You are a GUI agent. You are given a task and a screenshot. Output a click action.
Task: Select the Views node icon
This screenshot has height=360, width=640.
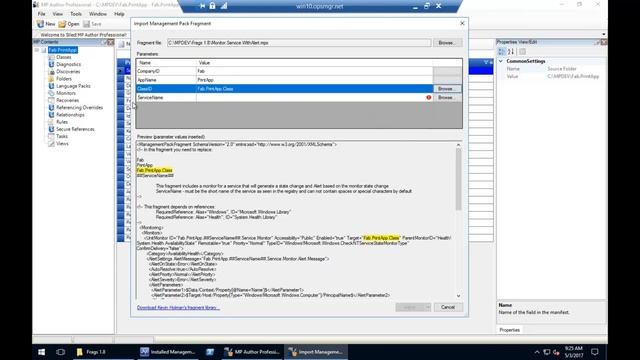click(x=51, y=144)
